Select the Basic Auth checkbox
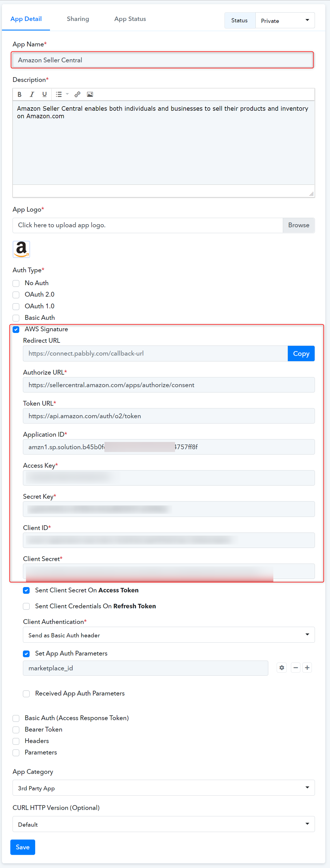The height and width of the screenshot is (868, 330). (x=16, y=318)
